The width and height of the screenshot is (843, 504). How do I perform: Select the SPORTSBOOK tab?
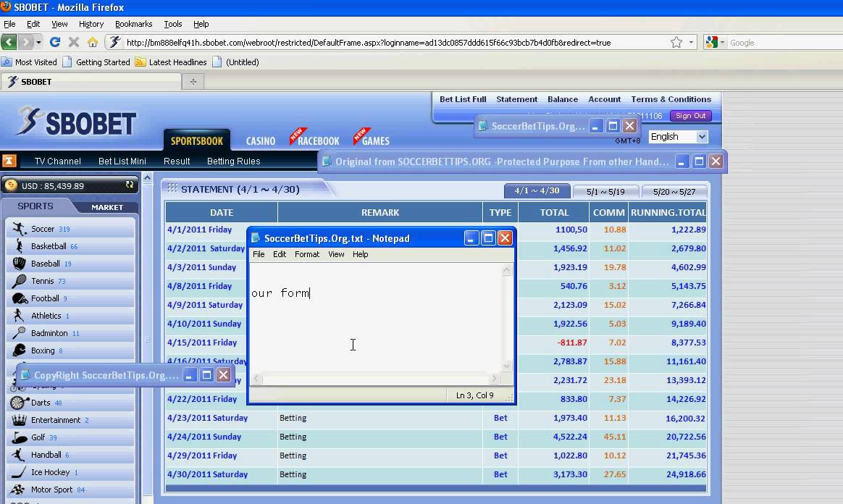pos(197,140)
